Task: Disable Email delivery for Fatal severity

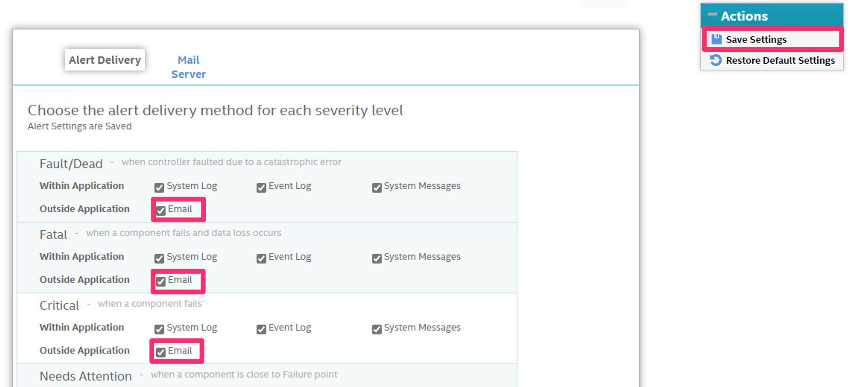Action: point(161,281)
